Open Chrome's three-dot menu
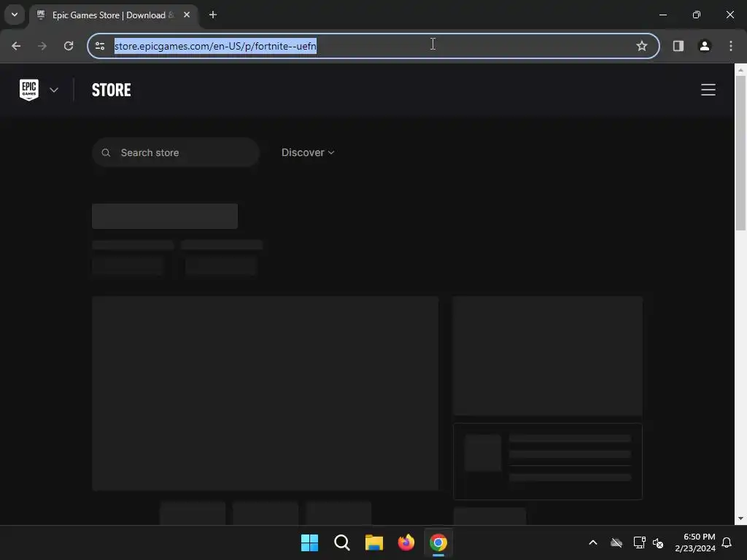The width and height of the screenshot is (747, 560). point(731,46)
